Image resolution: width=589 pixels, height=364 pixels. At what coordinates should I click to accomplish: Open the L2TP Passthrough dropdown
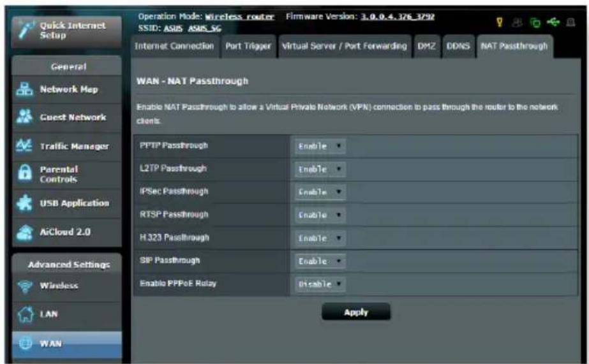[x=320, y=169]
